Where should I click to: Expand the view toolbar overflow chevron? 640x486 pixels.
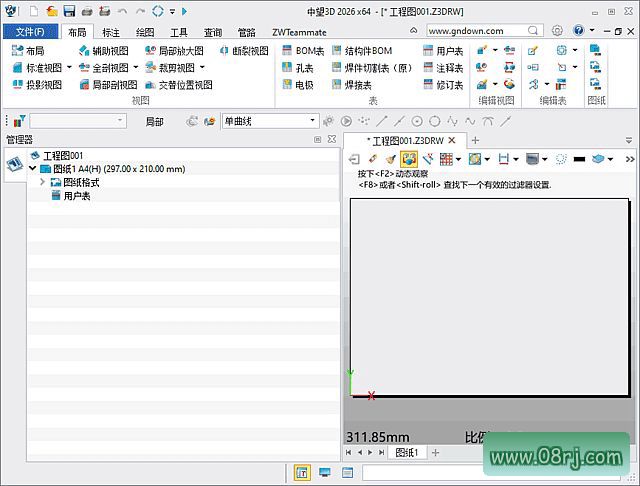630,159
